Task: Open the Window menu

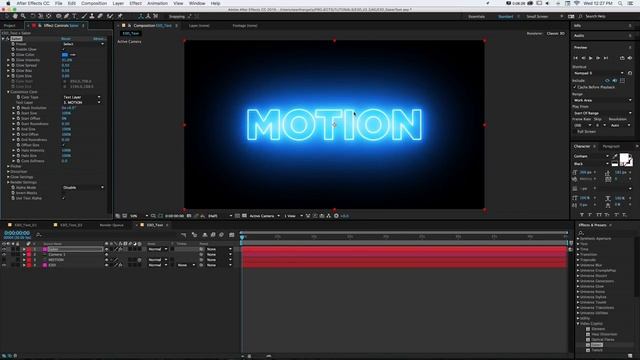Action: coord(197,3)
